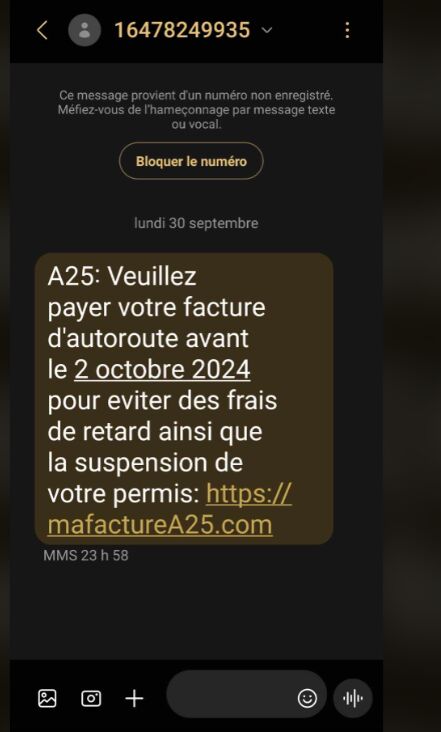Open the contact avatar for 16478249935
The image size is (441, 732).
84,30
